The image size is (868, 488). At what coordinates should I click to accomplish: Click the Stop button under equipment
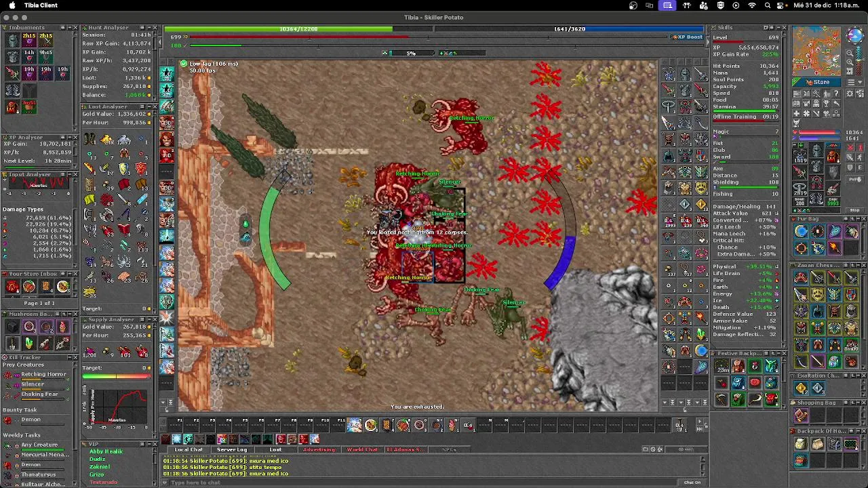(x=854, y=210)
